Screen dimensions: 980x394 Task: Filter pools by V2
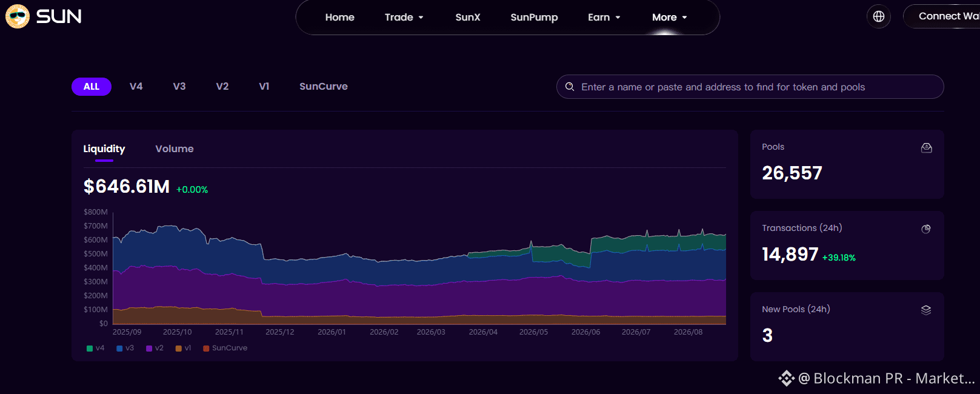pyautogui.click(x=222, y=87)
